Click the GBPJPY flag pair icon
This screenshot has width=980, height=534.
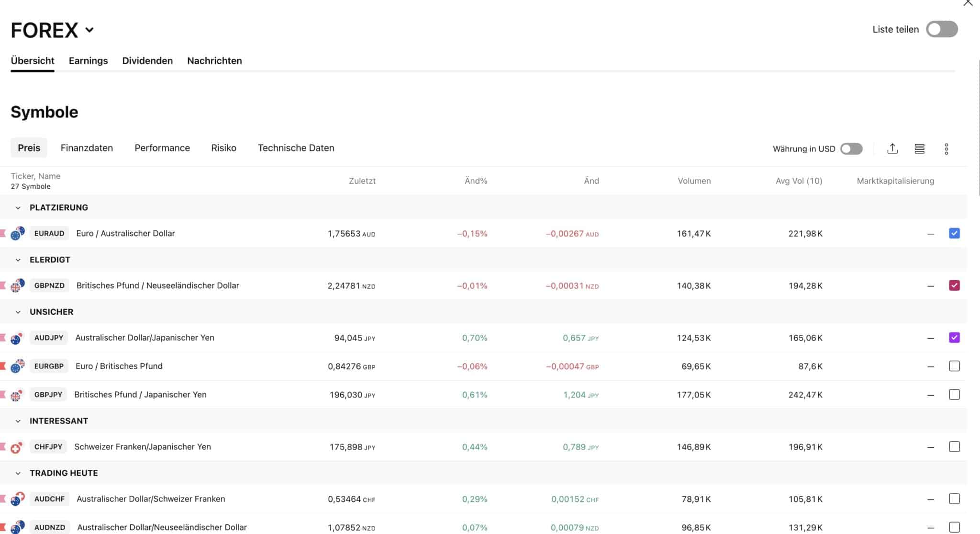(x=17, y=395)
